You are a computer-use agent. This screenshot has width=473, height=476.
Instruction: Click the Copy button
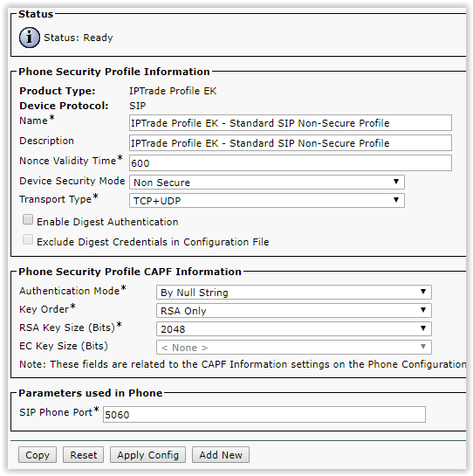(x=38, y=454)
